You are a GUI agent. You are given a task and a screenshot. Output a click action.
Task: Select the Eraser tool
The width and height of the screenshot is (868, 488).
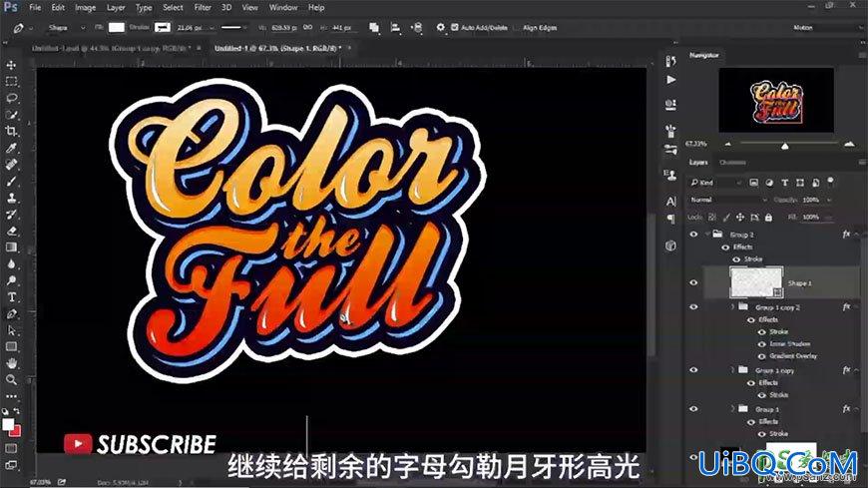point(11,231)
